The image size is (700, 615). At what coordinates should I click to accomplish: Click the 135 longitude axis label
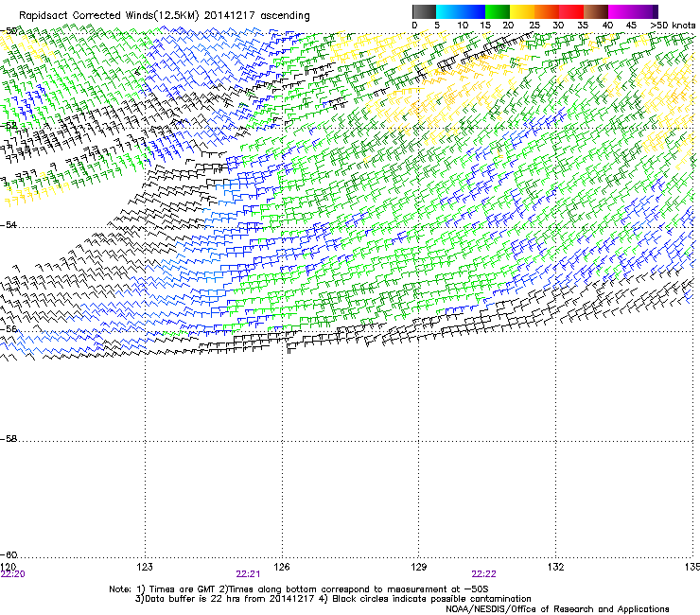[x=692, y=567]
